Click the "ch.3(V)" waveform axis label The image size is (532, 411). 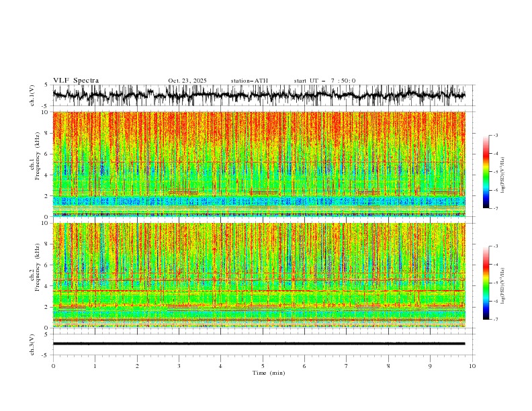coord(32,345)
